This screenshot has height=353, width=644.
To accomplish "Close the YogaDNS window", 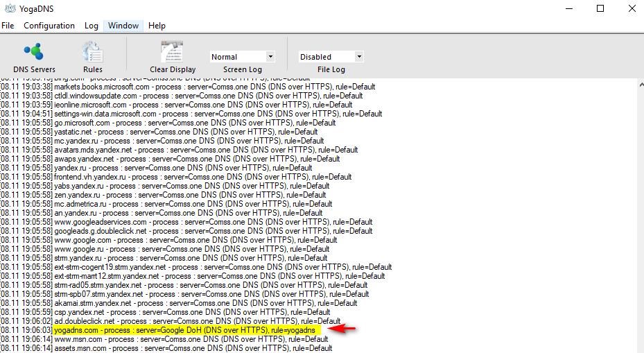I will [632, 8].
